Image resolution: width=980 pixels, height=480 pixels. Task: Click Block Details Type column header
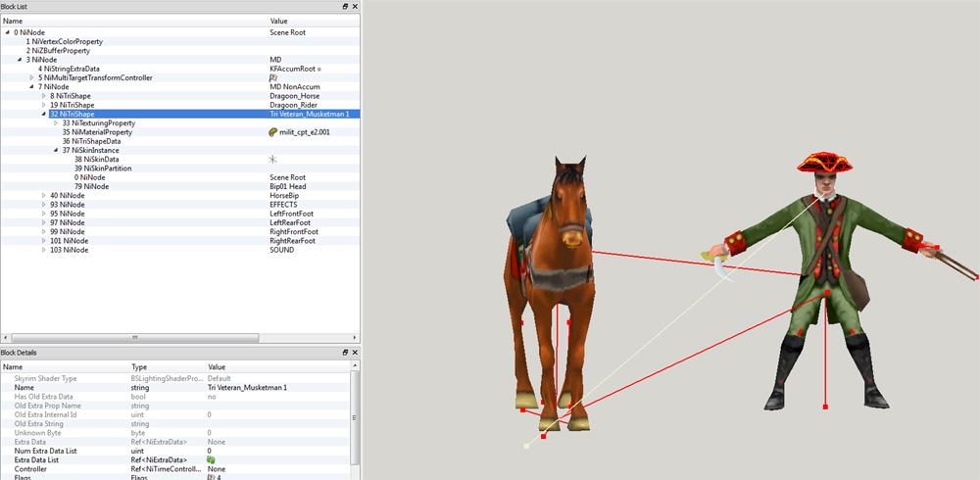[168, 367]
